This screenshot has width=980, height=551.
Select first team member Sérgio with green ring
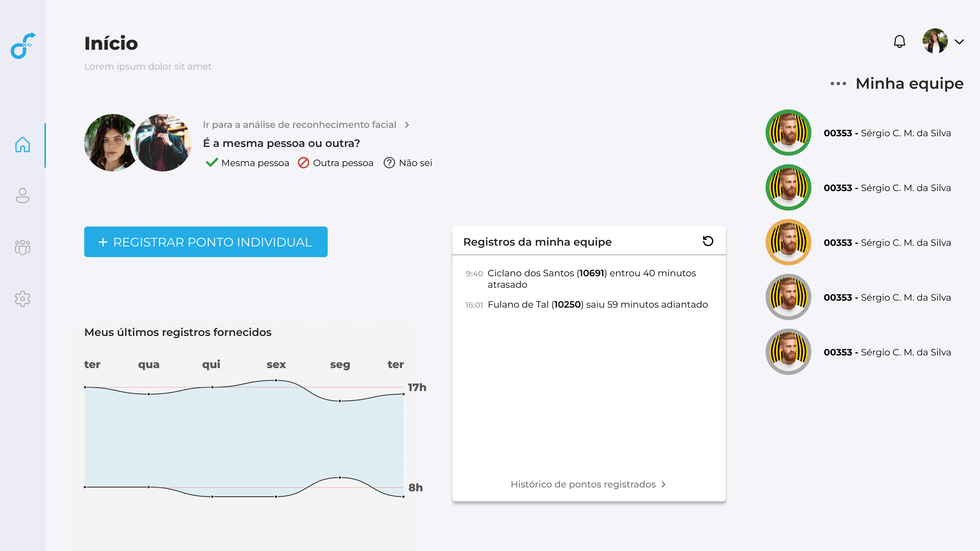point(788,133)
